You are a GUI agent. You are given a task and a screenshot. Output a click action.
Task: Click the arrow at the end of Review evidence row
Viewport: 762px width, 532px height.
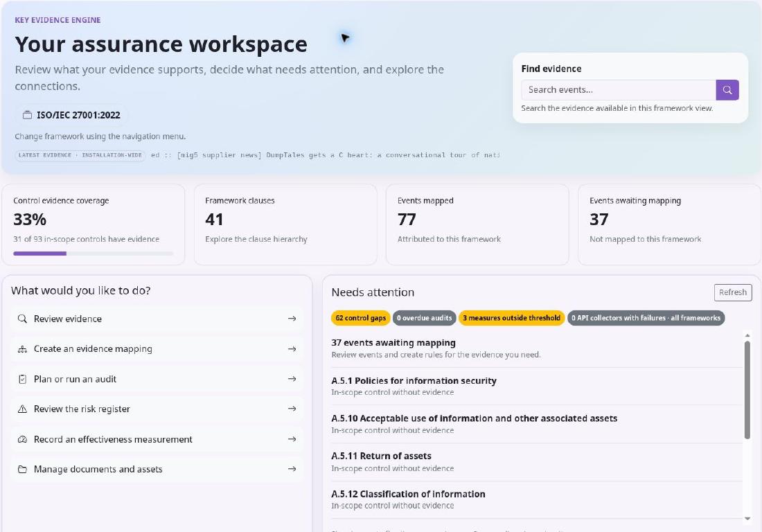(292, 319)
